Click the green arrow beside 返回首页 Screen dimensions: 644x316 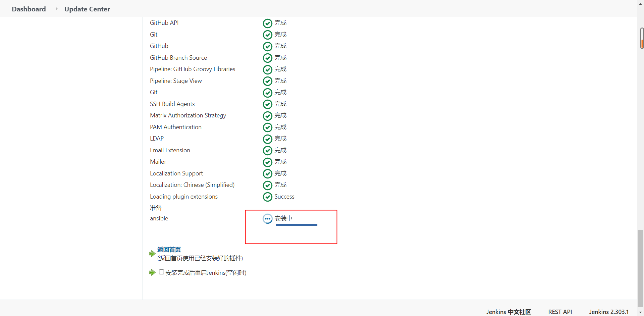(152, 254)
